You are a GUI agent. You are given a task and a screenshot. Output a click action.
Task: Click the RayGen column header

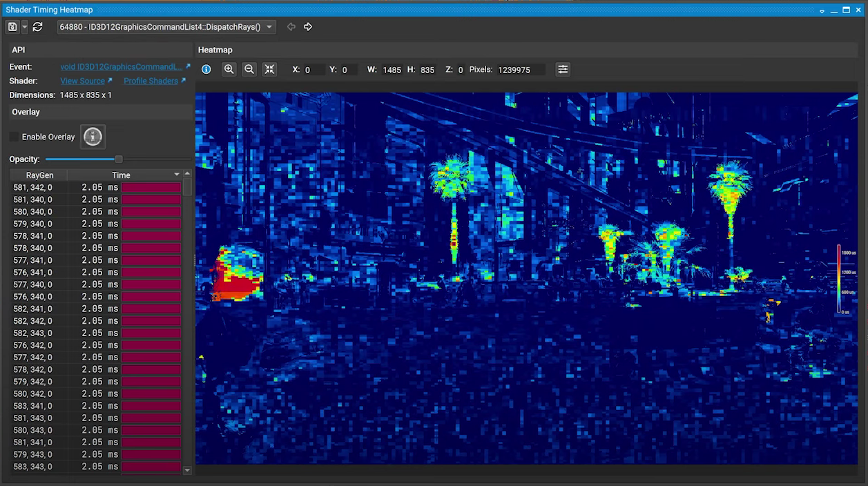[39, 175]
